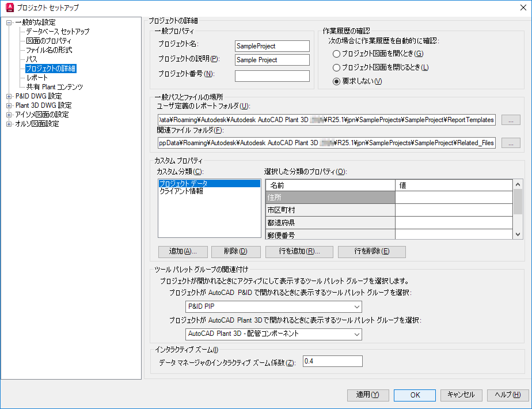Screen dimensions: 532x409
Task: Select the 市区町村 property row
Action: click(x=330, y=210)
